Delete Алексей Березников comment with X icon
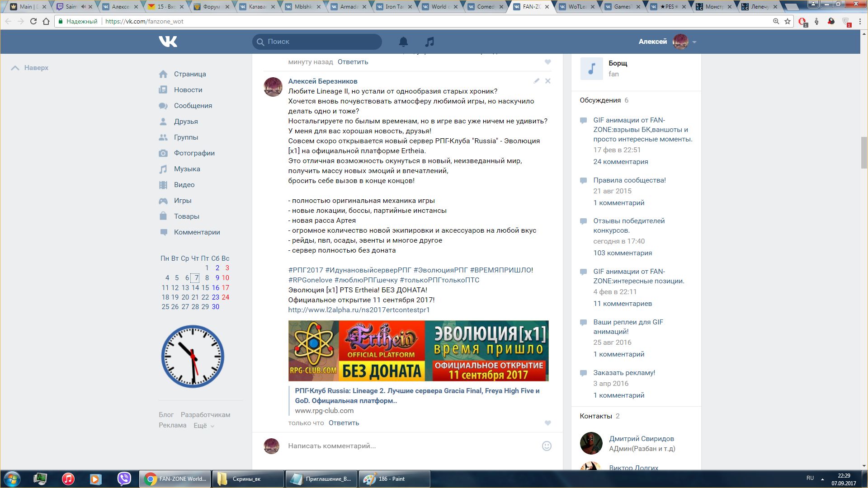This screenshot has width=868, height=488. click(x=547, y=81)
